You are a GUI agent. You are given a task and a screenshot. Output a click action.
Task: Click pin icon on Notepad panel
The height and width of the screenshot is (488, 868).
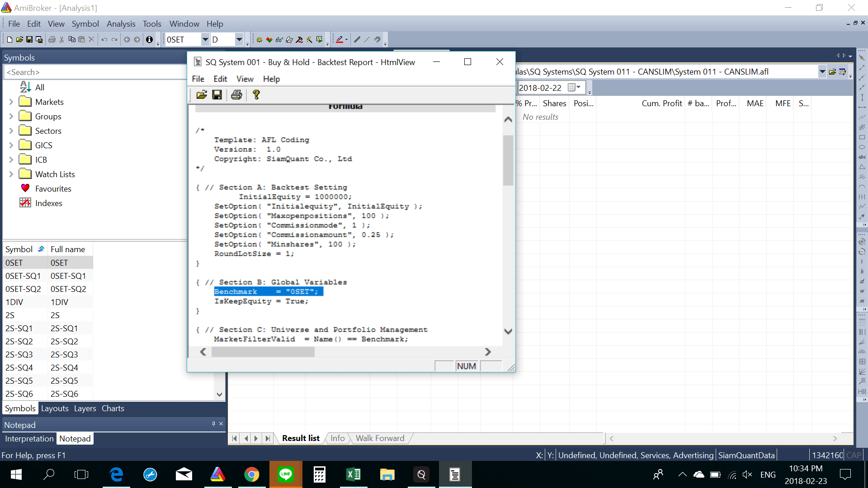click(x=213, y=424)
